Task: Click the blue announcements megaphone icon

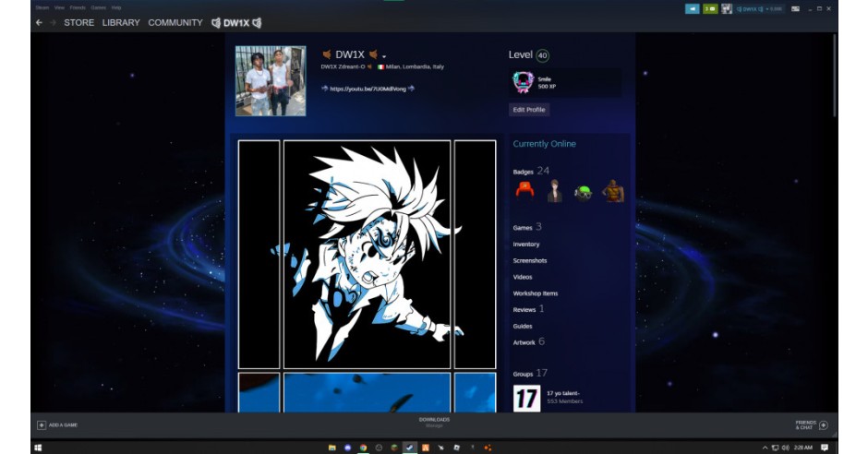Action: coord(692,9)
